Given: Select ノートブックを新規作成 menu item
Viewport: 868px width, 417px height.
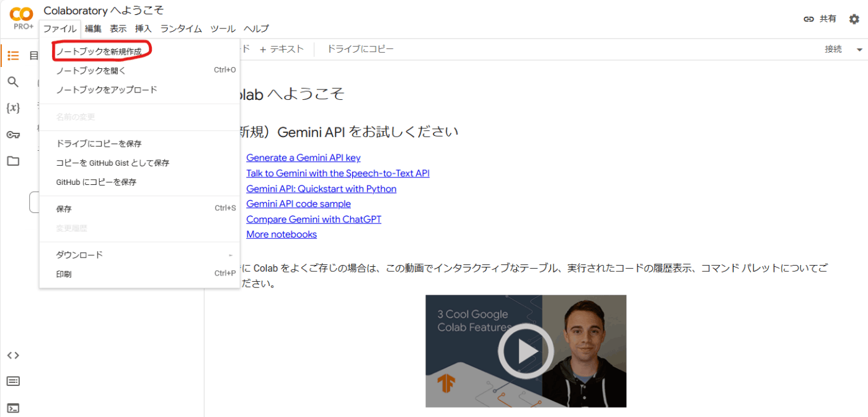Looking at the screenshot, I should (139, 52).
